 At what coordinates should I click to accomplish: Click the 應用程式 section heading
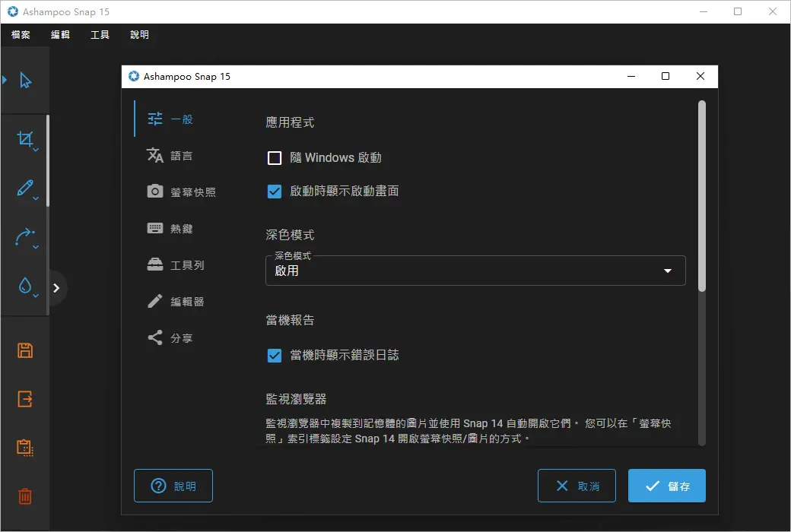[290, 122]
